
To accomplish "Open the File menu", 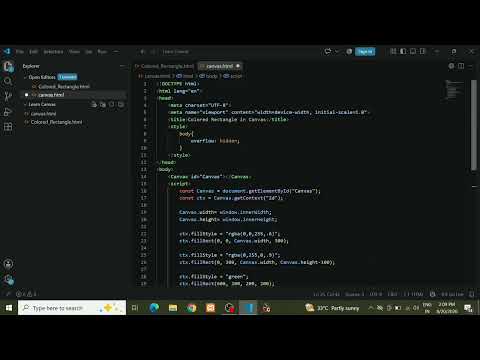I will pos(20,52).
